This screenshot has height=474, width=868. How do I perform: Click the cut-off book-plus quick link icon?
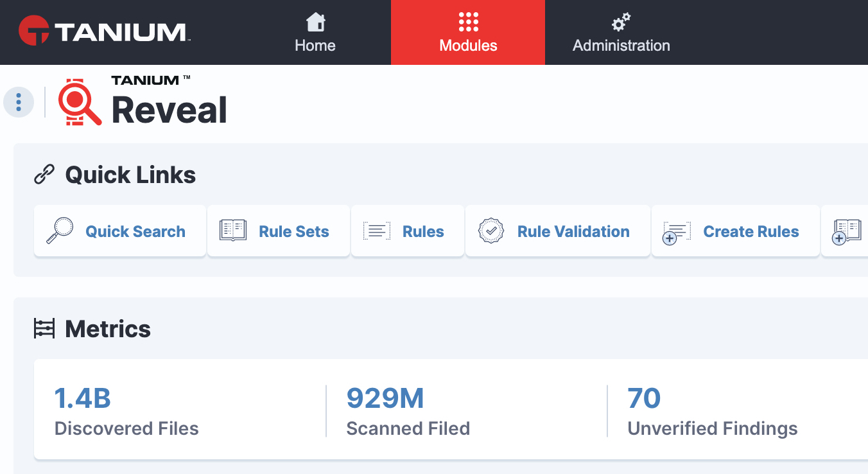(846, 232)
